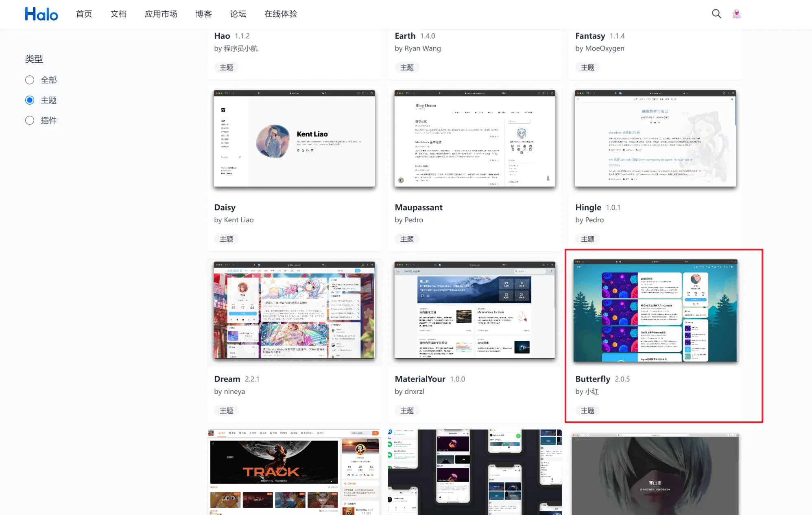Viewport: 812px width, 515px height.
Task: Click the Butterfly theme title link
Action: [593, 379]
